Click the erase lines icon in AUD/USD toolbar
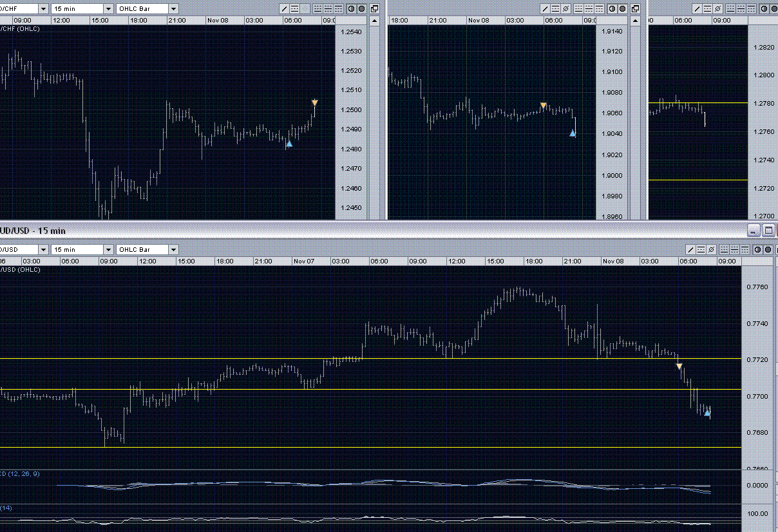778x532 pixels. pyautogui.click(x=711, y=249)
